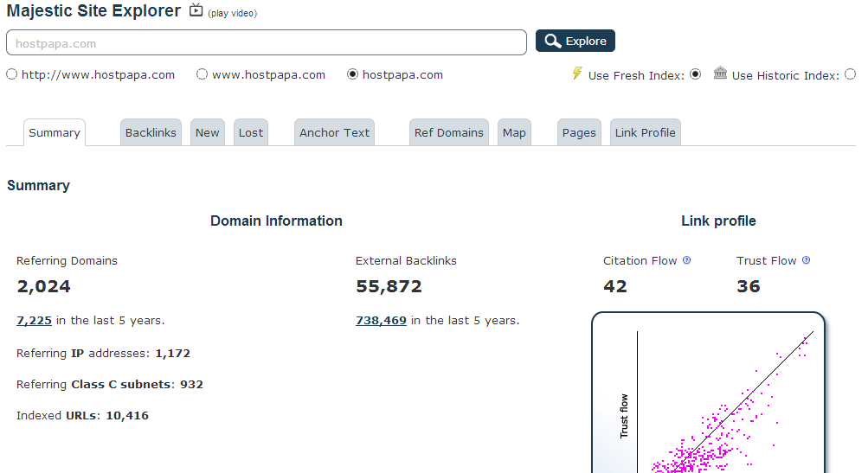This screenshot has width=868, height=473.
Task: Click the Referring IP addresses 1,172 line
Action: (x=104, y=353)
